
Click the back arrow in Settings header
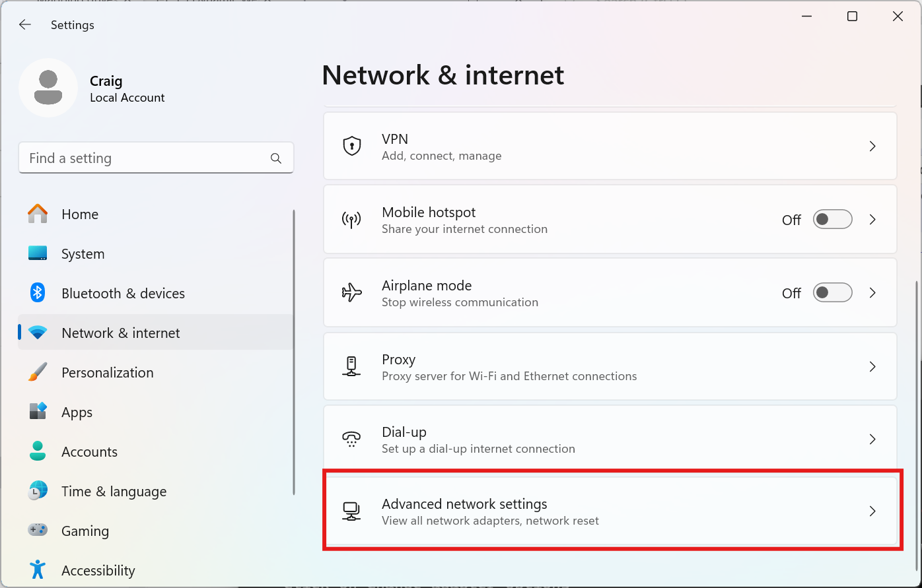[x=25, y=24]
